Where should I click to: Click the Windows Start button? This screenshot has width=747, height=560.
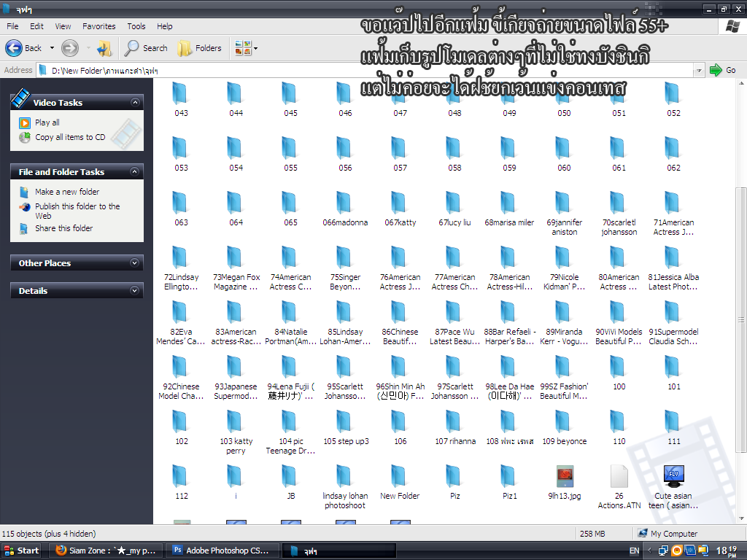pos(22,551)
